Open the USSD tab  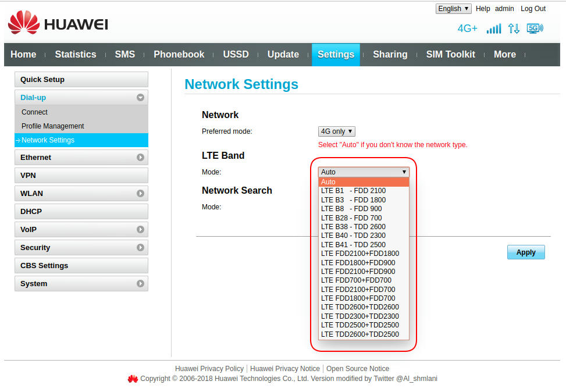coord(236,55)
